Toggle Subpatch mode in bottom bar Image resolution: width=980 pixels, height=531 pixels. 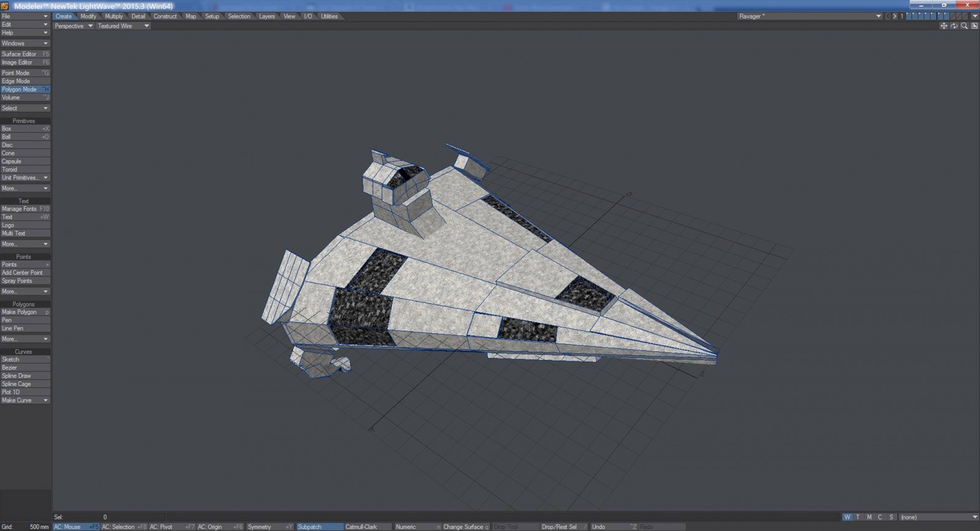319,527
